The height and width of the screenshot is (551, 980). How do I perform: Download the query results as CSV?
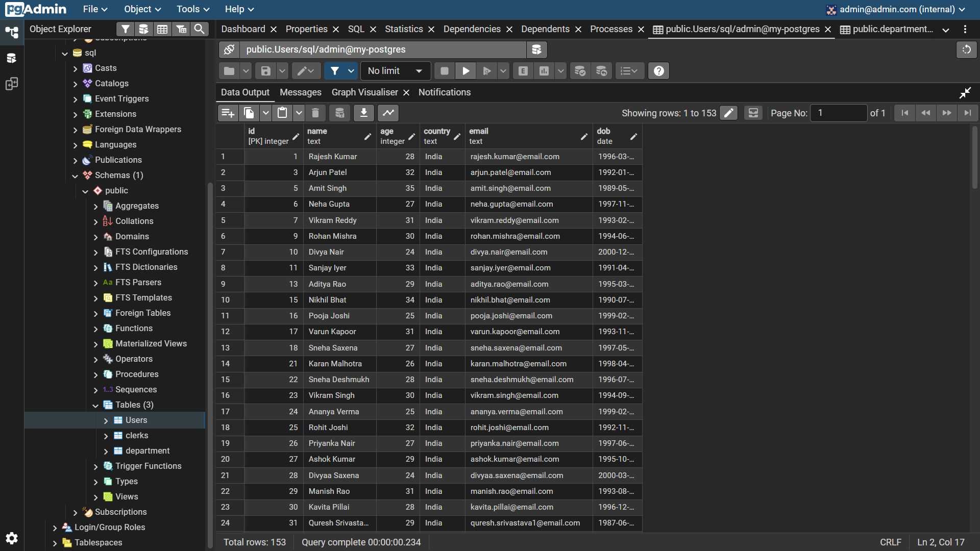pos(364,113)
